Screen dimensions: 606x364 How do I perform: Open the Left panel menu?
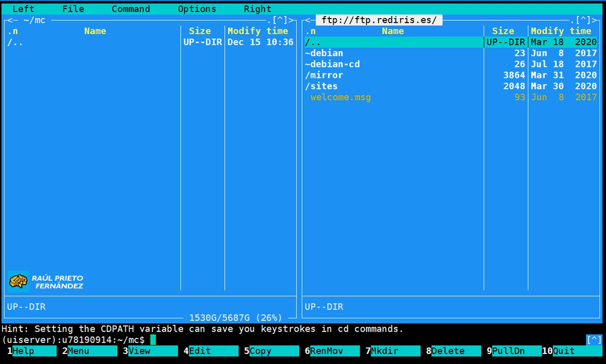23,9
